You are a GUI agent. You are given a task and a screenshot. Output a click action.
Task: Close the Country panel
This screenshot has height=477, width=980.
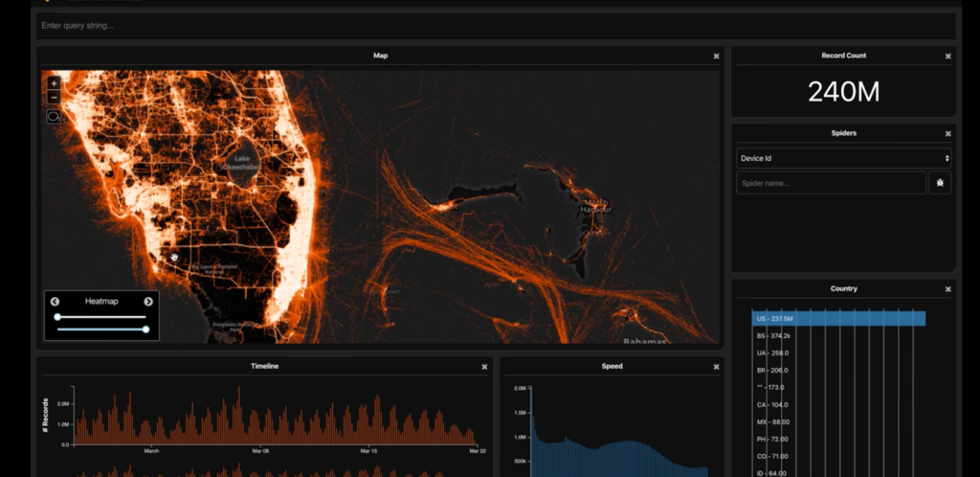948,289
